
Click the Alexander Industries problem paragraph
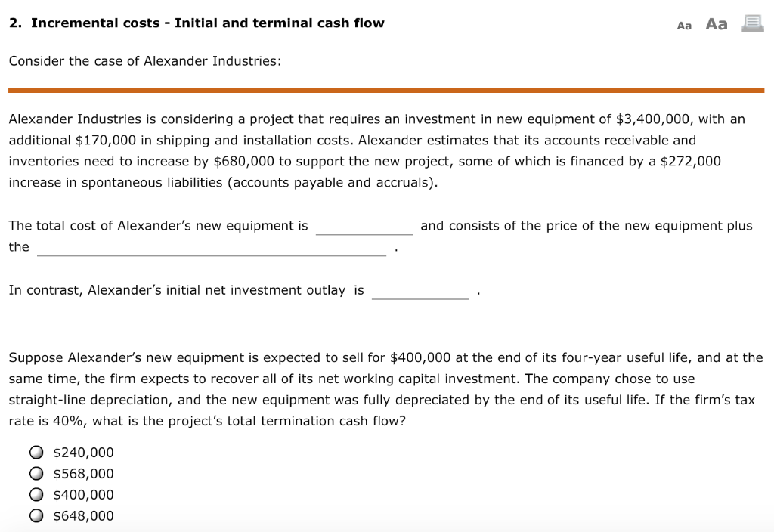pyautogui.click(x=377, y=150)
